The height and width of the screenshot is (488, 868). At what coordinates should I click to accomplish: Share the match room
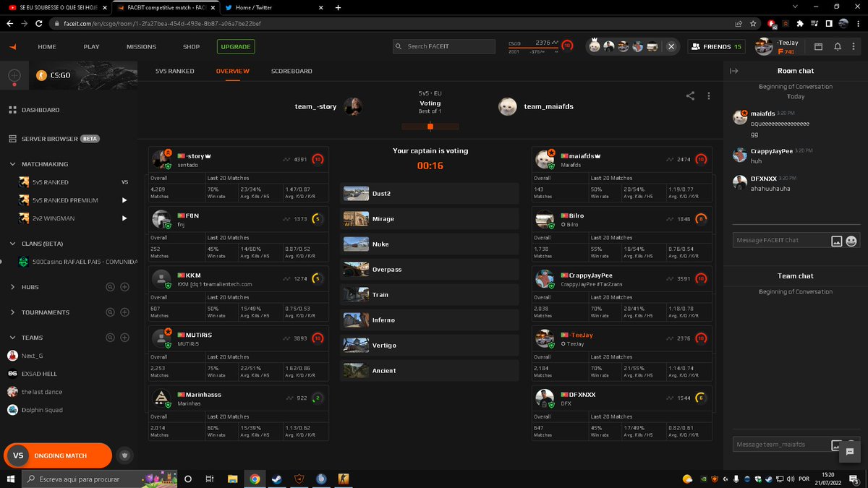[691, 95]
